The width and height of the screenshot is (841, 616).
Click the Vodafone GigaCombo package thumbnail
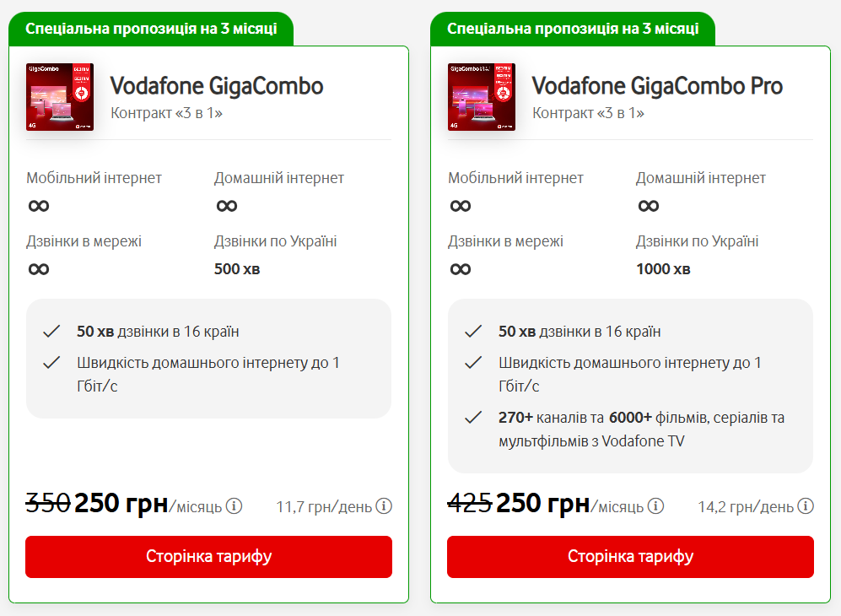pyautogui.click(x=60, y=97)
